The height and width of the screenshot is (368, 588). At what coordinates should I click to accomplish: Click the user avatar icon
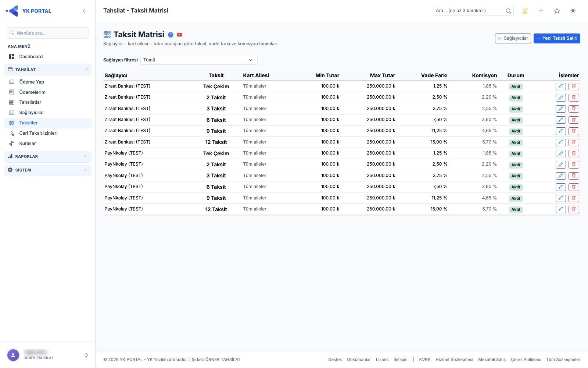click(x=13, y=355)
